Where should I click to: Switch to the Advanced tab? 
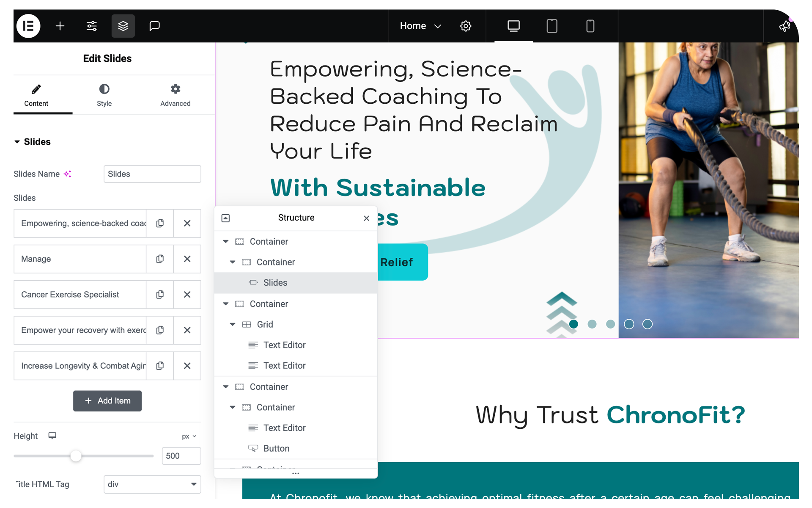pos(175,96)
